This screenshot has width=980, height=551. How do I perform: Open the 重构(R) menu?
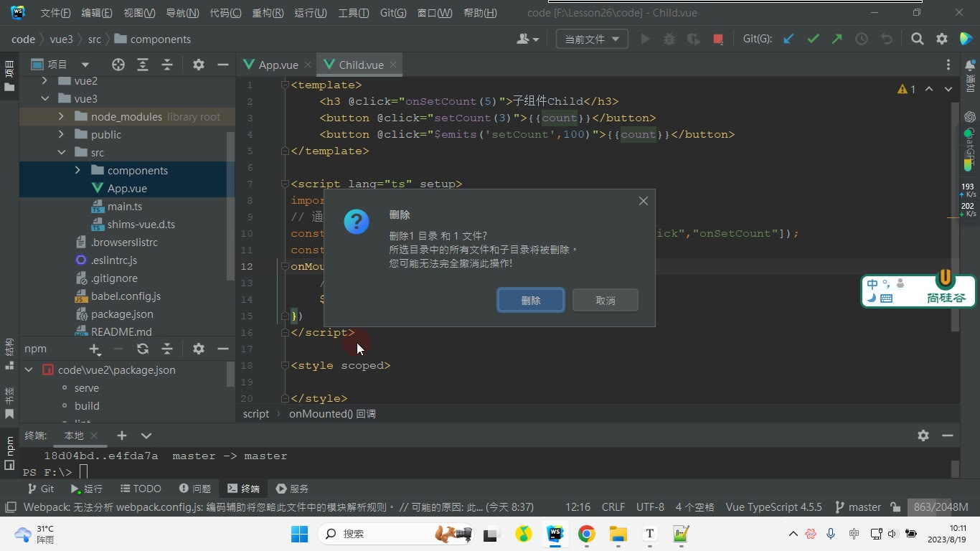click(268, 13)
